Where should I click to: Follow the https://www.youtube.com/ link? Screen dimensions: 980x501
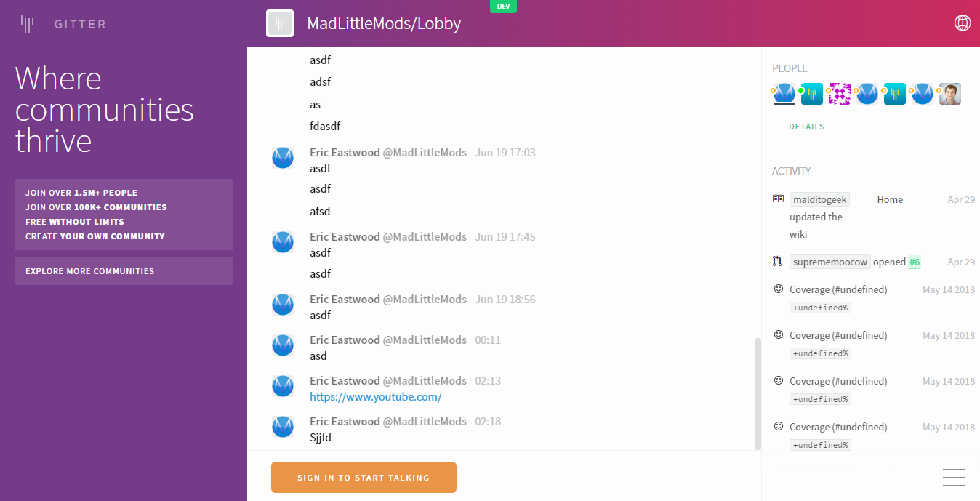coord(376,397)
